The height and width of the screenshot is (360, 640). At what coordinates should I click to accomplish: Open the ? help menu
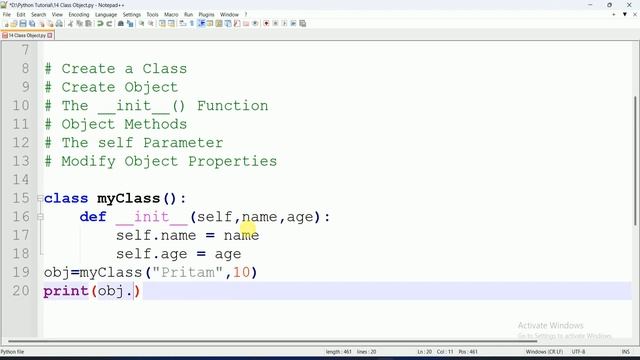tap(246, 14)
